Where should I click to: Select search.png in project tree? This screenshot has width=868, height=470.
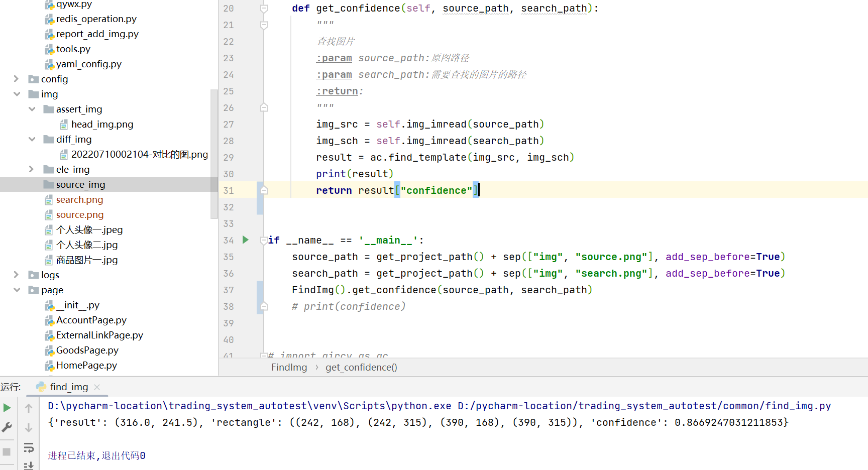click(79, 199)
